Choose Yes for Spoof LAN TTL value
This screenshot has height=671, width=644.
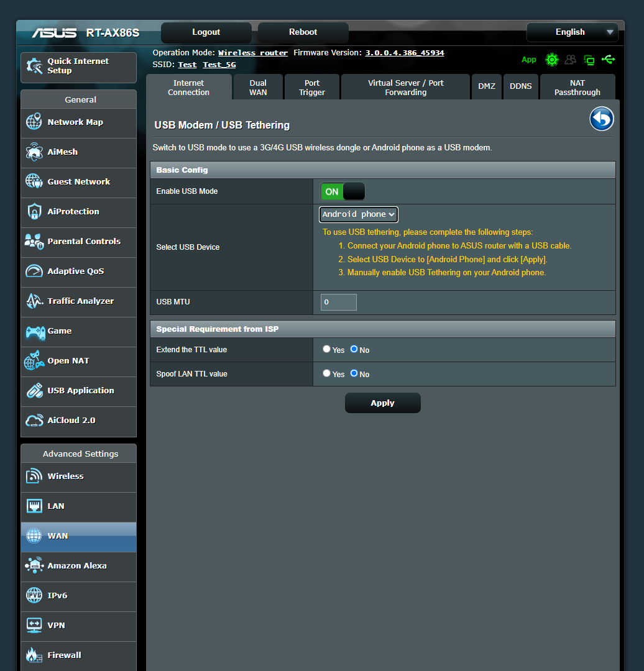point(326,373)
